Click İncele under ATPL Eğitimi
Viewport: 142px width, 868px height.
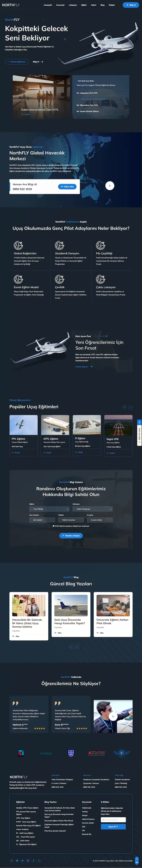pos(47,452)
